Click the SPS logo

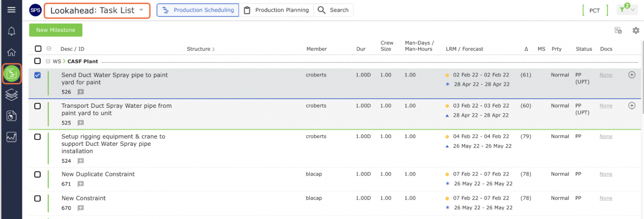36,10
